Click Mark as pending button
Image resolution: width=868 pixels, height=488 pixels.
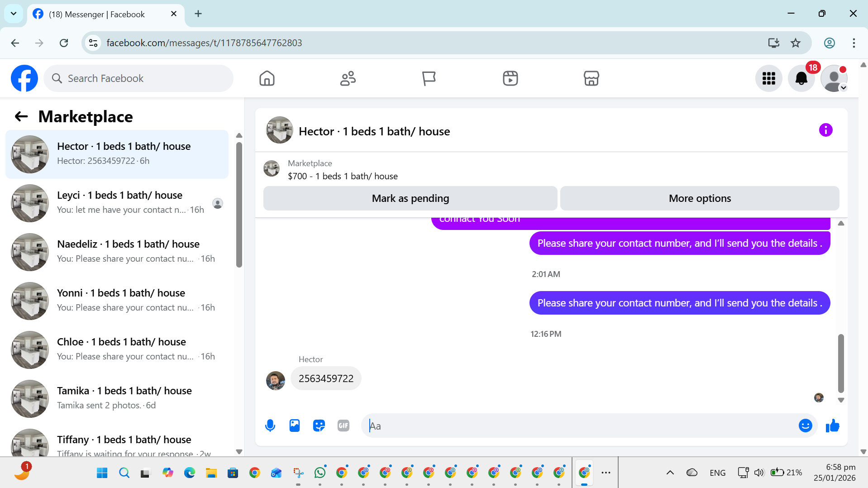pyautogui.click(x=410, y=198)
